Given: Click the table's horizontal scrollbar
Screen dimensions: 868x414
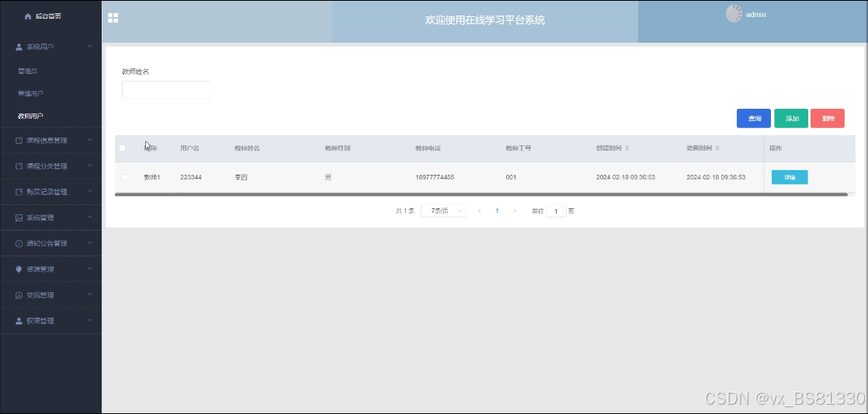Looking at the screenshot, I should point(481,194).
